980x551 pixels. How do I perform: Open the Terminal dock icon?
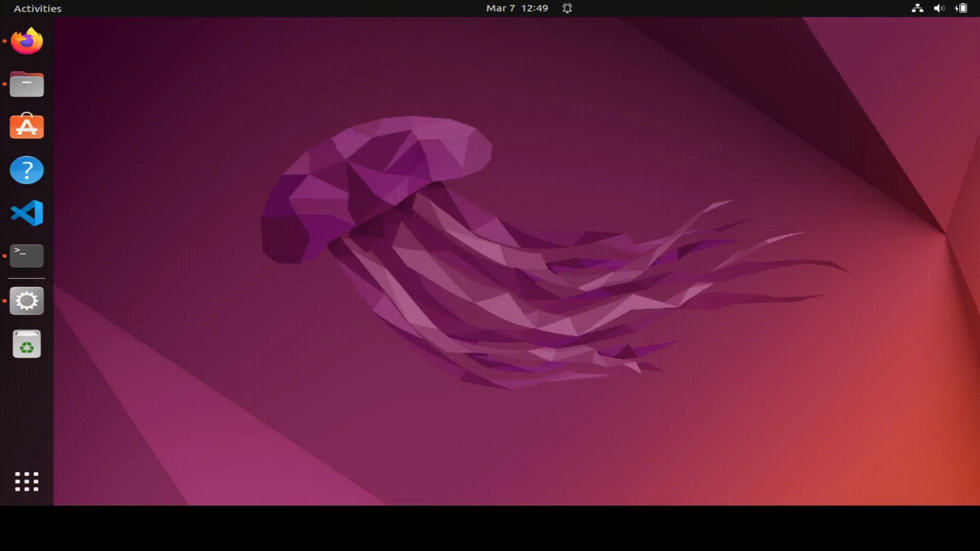click(27, 256)
